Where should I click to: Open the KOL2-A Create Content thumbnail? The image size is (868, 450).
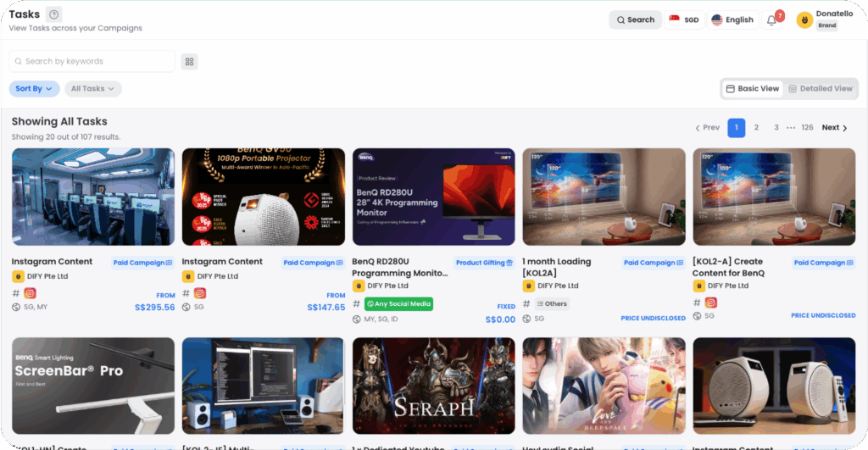pos(774,197)
